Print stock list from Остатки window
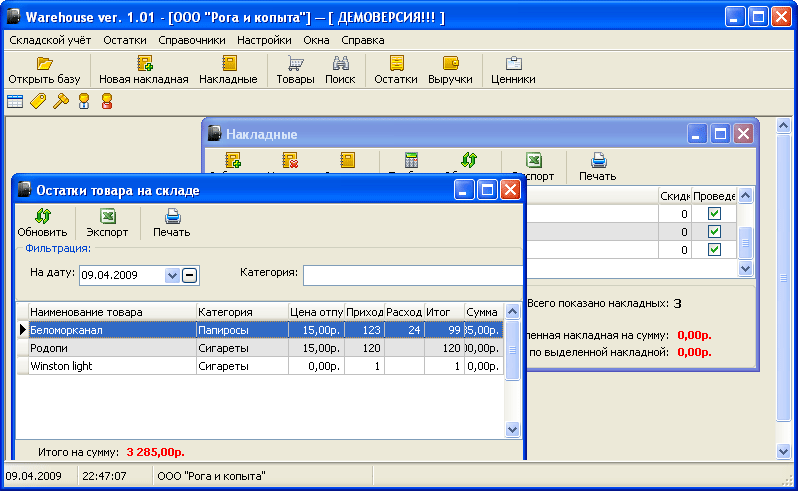 coord(172,223)
